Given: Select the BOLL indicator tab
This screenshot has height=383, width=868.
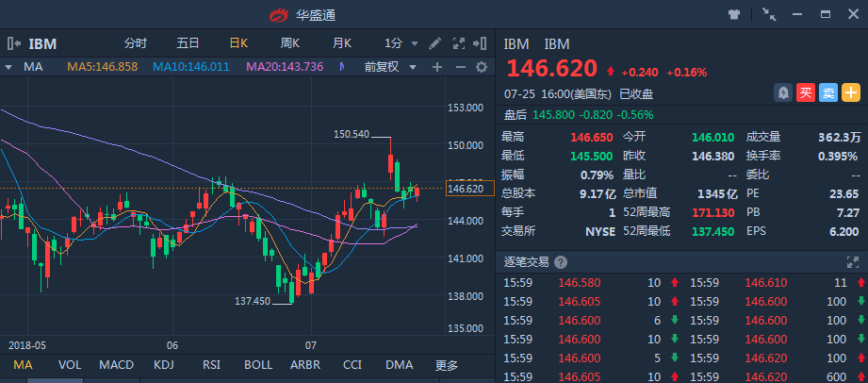Looking at the screenshot, I should click(258, 365).
